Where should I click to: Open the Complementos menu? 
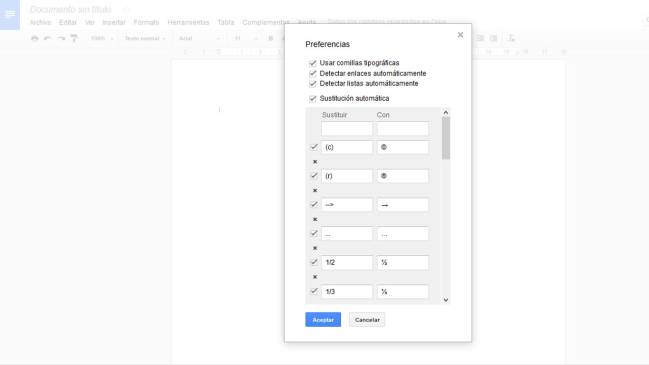tap(266, 22)
